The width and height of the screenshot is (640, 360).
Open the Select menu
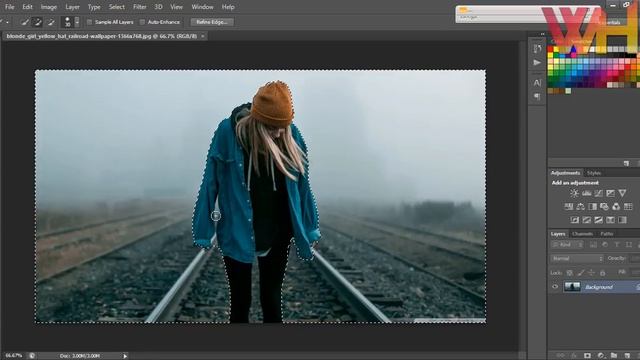pyautogui.click(x=117, y=7)
